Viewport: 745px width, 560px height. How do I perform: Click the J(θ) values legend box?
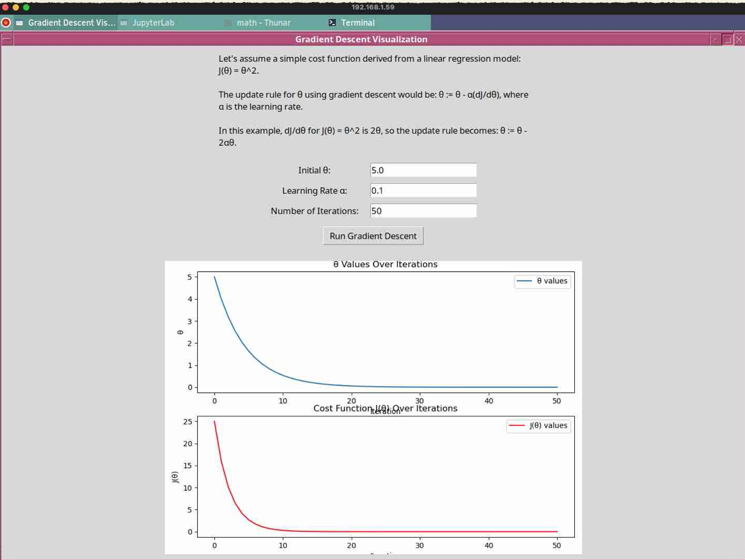538,426
